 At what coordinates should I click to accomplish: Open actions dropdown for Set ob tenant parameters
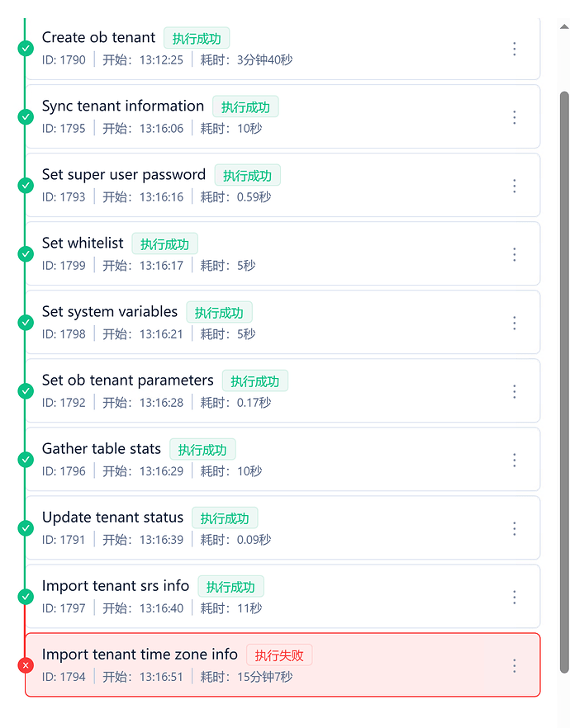pos(514,391)
